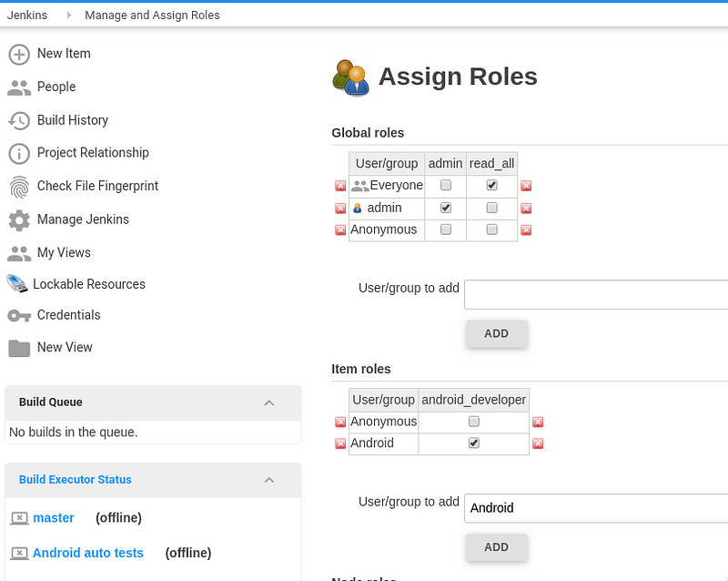Click the Build History clock icon
This screenshot has width=728, height=581.
click(19, 120)
